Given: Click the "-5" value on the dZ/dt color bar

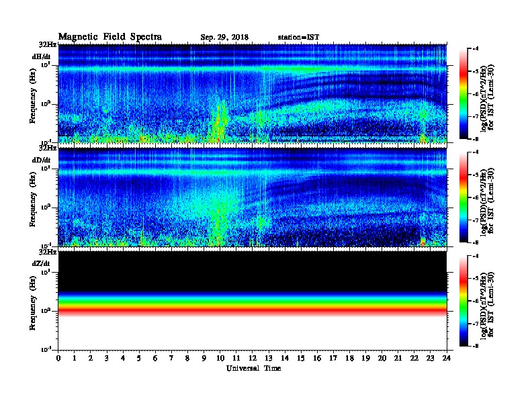Looking at the screenshot, I should tap(476, 279).
